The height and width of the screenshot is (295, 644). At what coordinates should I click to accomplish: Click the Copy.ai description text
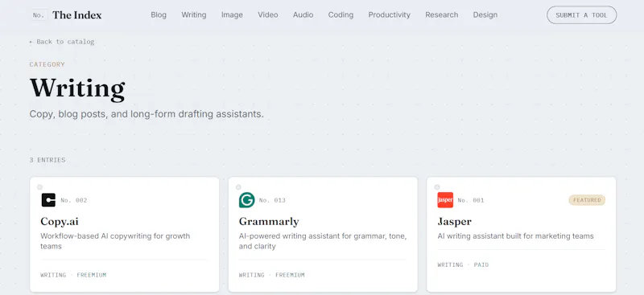tap(115, 241)
